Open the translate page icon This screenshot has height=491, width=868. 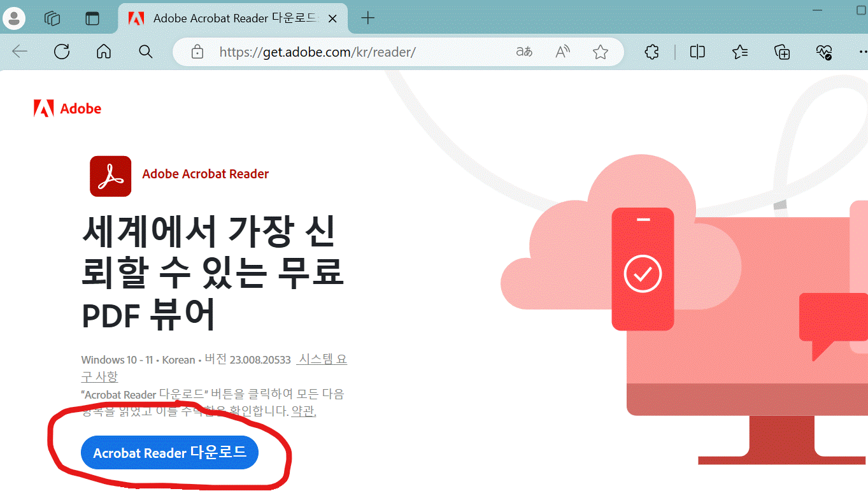click(x=524, y=52)
